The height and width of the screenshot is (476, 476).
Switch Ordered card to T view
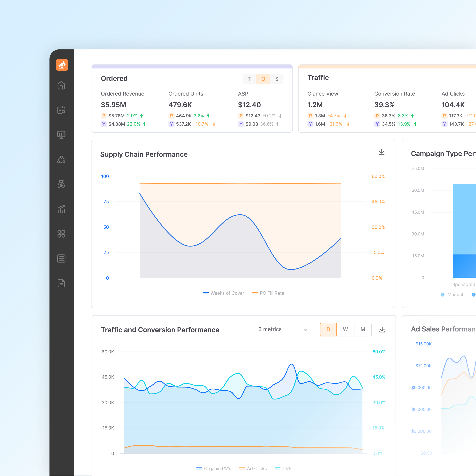pos(250,79)
